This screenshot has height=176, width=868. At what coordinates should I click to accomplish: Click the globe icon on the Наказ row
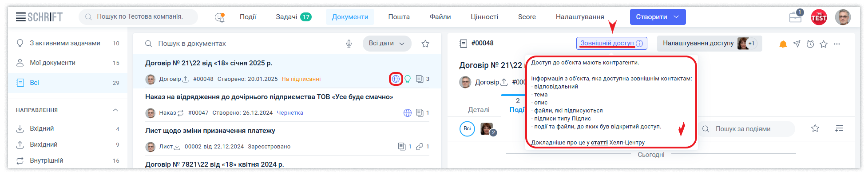click(408, 113)
